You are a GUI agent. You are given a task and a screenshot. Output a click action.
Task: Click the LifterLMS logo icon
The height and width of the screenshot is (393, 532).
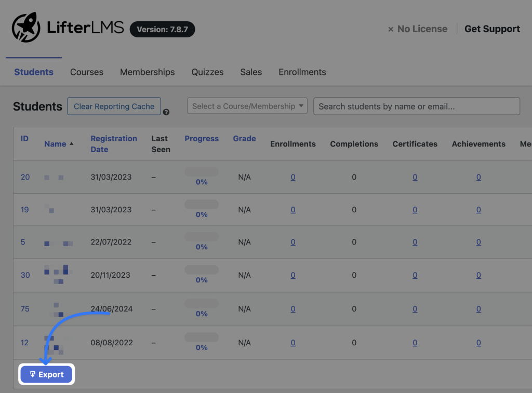click(25, 27)
